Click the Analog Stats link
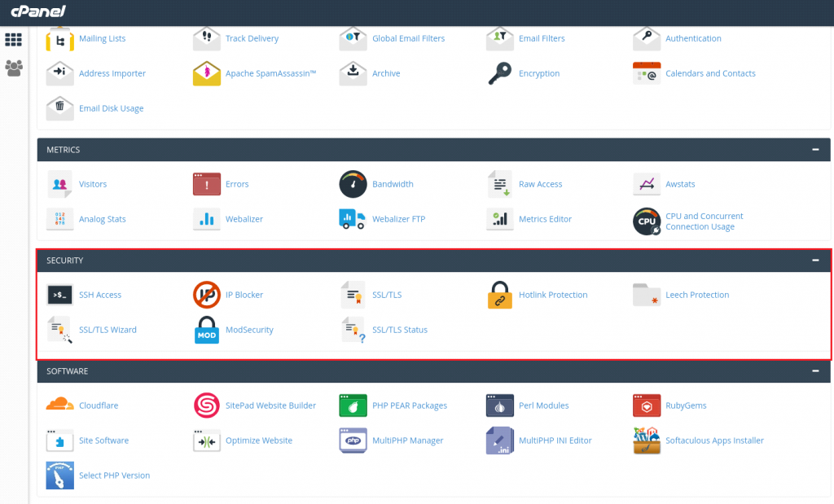This screenshot has width=834, height=504. click(x=102, y=219)
